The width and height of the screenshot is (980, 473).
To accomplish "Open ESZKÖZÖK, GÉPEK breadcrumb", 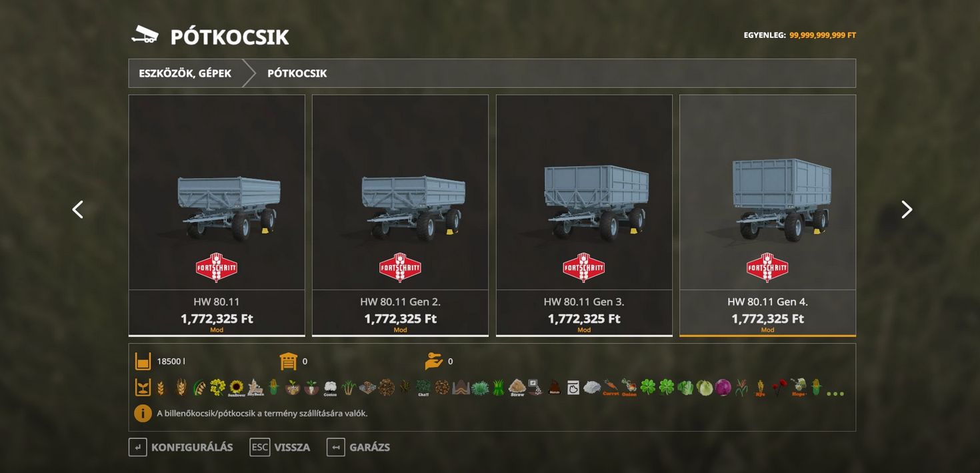I will coord(185,73).
